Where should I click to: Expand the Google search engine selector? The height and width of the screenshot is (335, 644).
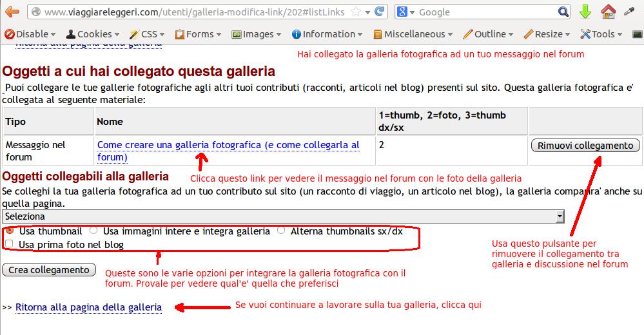click(x=405, y=12)
